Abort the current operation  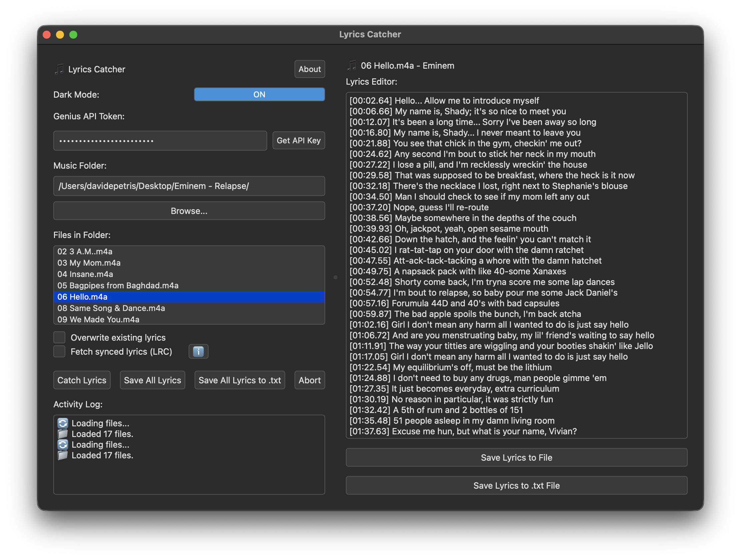309,380
